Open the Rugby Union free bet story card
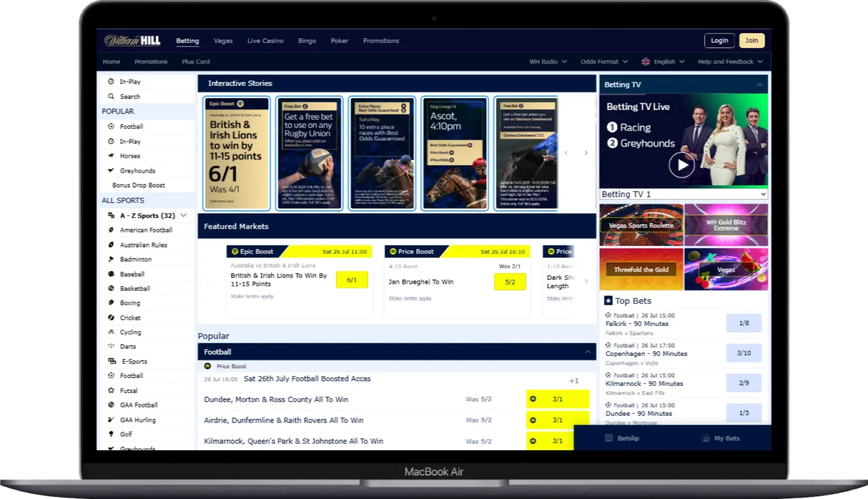The image size is (868, 499). 309,153
